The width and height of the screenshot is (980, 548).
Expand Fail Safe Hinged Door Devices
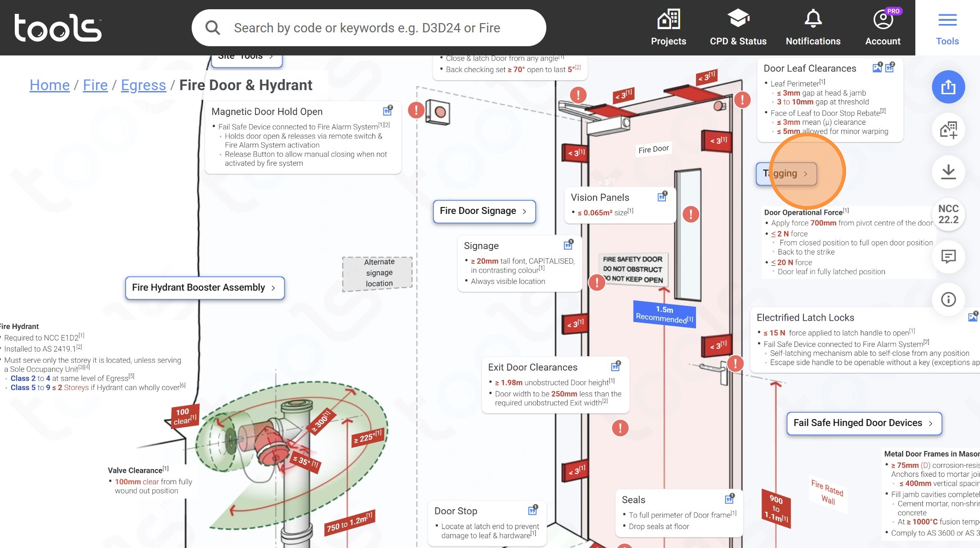tap(864, 423)
